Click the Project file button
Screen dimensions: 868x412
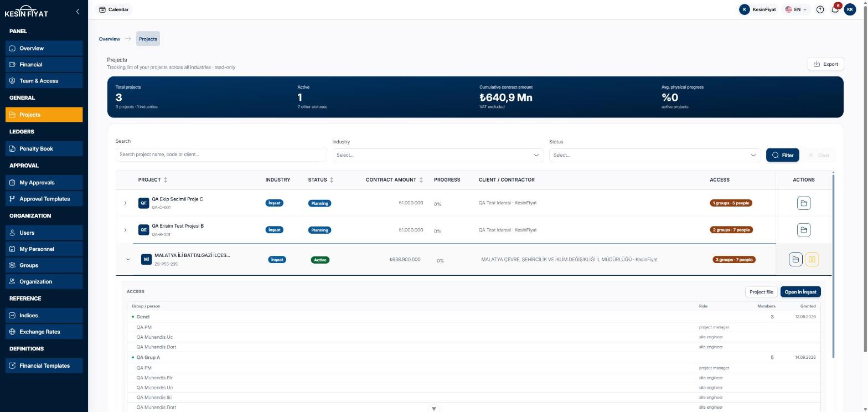pyautogui.click(x=761, y=292)
